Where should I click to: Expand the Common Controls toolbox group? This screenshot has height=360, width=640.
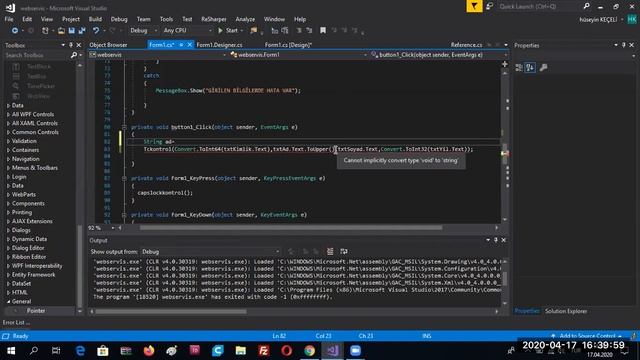[x=8, y=132]
